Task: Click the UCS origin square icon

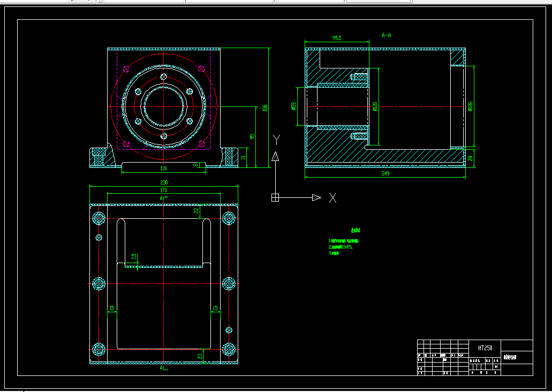Action: (275, 197)
